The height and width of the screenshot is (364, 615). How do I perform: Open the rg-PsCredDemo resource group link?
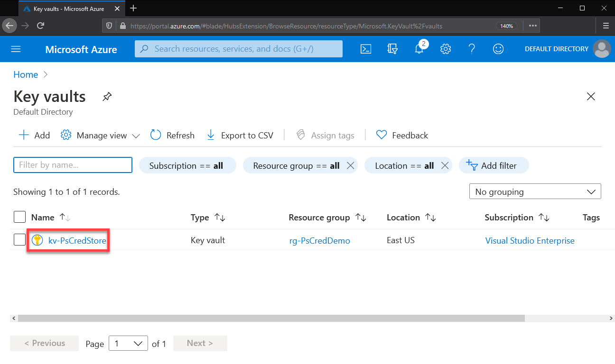click(320, 241)
